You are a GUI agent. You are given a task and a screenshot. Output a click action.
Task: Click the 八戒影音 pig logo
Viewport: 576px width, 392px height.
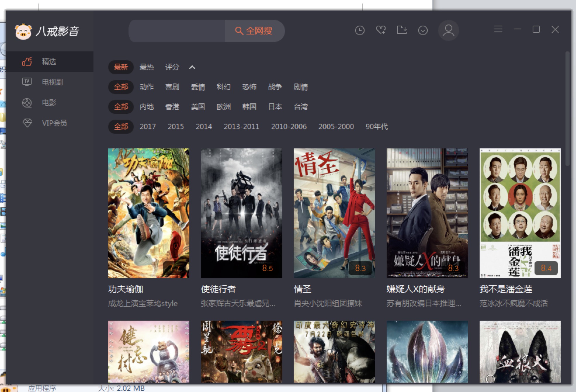pos(23,31)
